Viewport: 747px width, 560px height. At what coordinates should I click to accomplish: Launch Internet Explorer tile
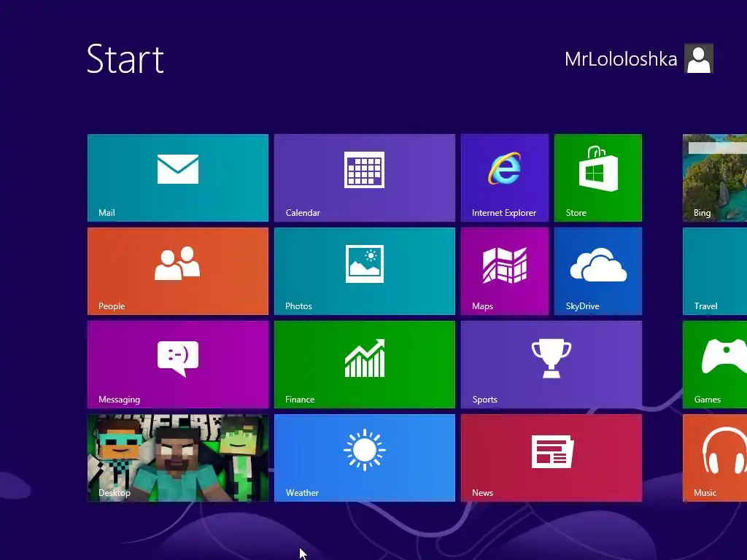pos(505,178)
